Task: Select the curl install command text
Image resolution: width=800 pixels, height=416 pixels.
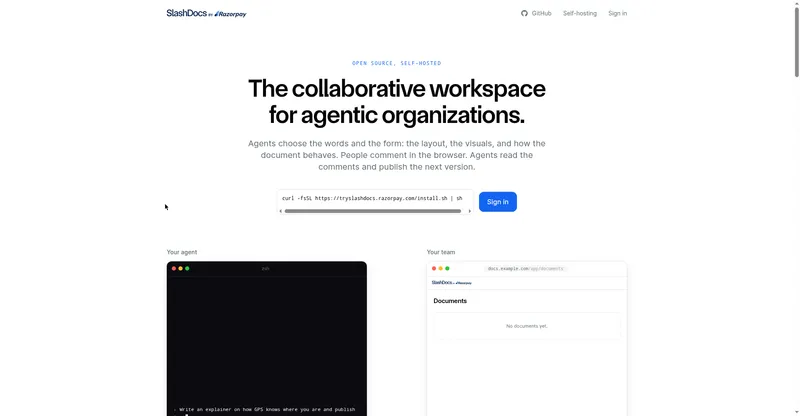Action: pos(372,198)
